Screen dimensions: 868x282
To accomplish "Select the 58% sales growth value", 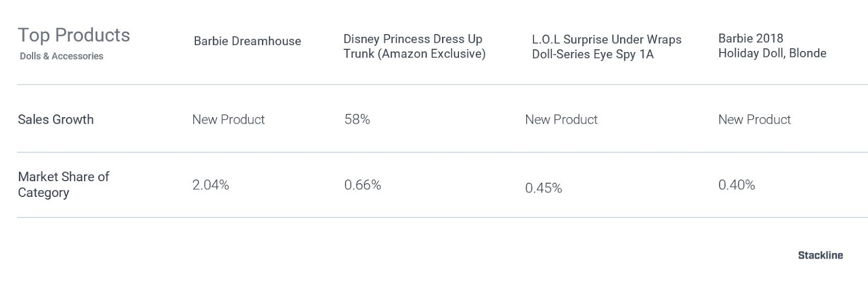I will click(x=357, y=119).
